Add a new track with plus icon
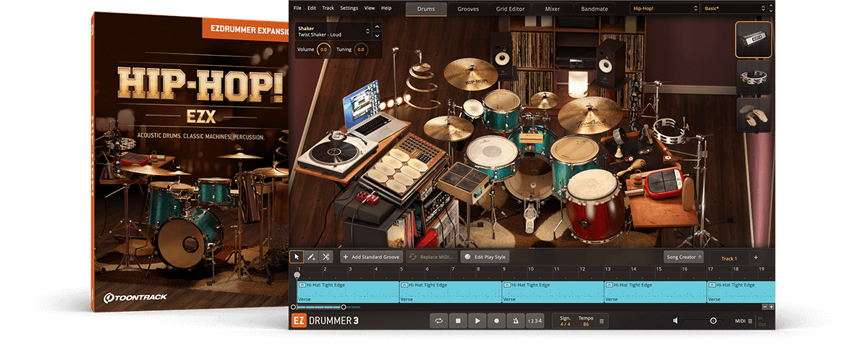The height and width of the screenshot is (353, 868). (756, 257)
